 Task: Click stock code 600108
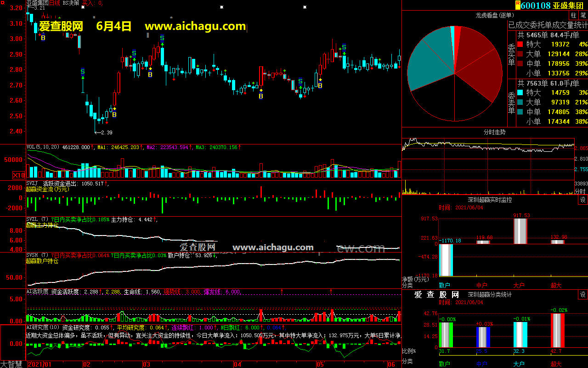pos(536,6)
